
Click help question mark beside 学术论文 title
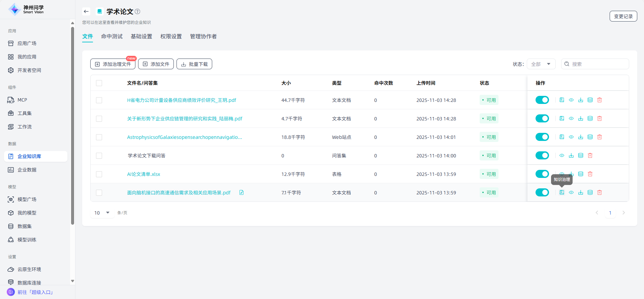[x=137, y=11]
